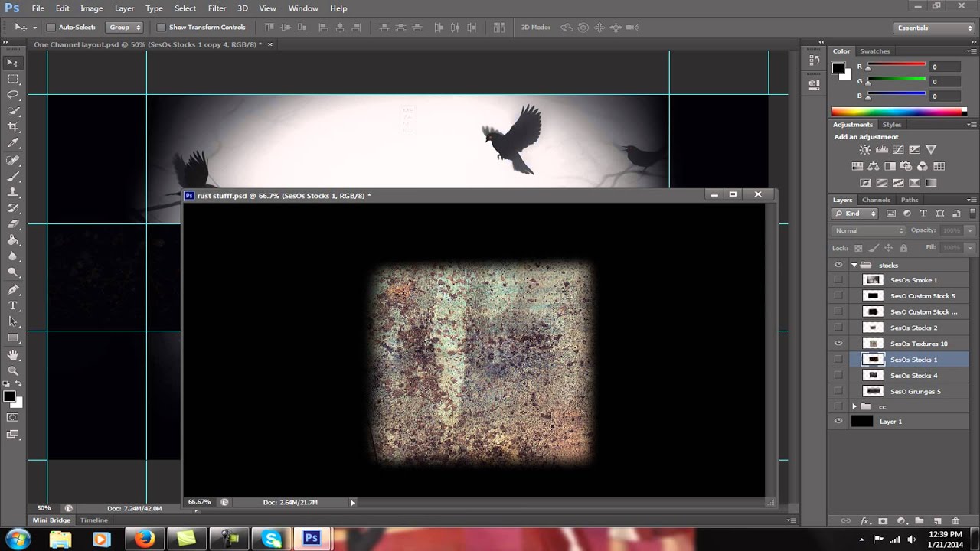
Task: Select the Eraser tool
Action: coord(13,224)
